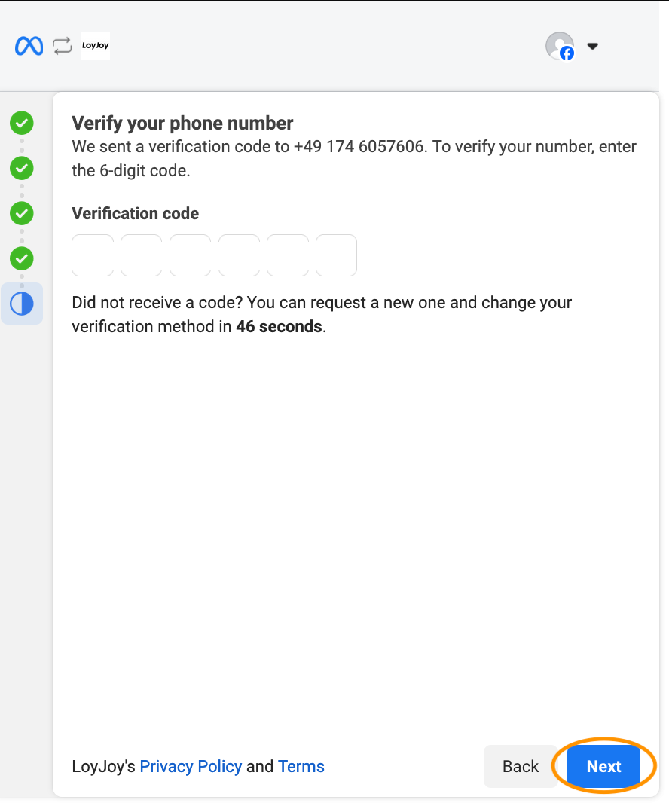Select the fourth completed step circle
Screen dimensions: 669x812
coord(22,258)
